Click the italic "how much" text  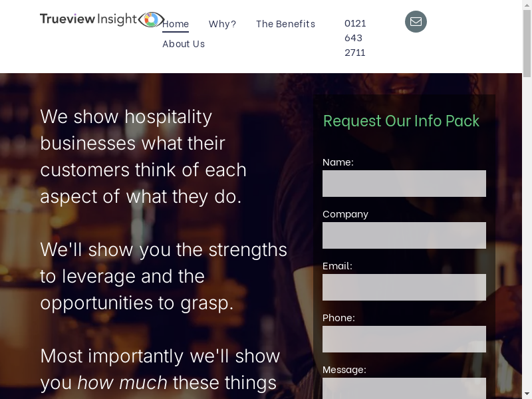coord(122,383)
